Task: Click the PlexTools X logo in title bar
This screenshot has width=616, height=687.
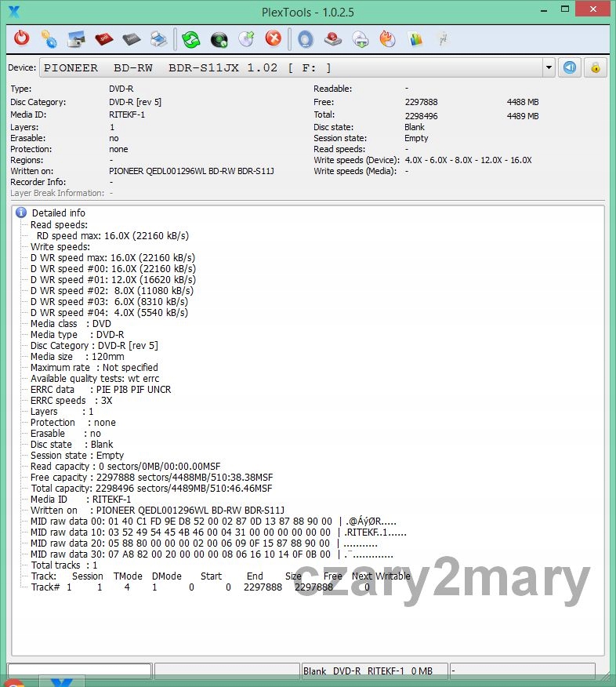Action: tap(14, 12)
